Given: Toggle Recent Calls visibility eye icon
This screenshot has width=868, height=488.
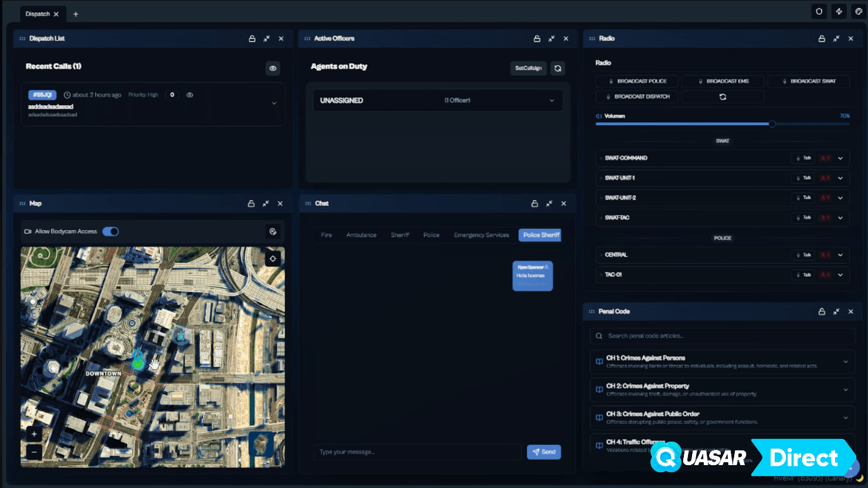Looking at the screenshot, I should [273, 68].
